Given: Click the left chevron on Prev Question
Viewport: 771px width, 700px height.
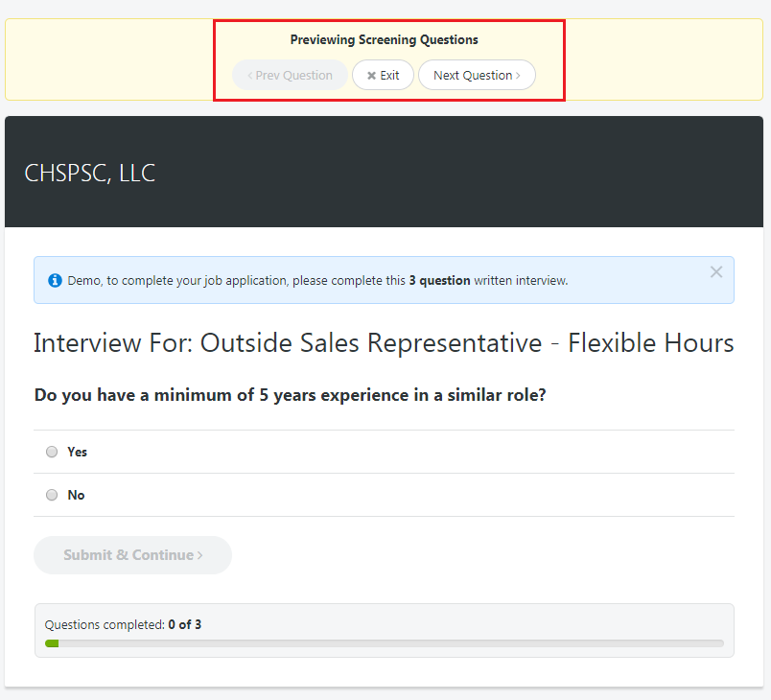Looking at the screenshot, I should [248, 75].
